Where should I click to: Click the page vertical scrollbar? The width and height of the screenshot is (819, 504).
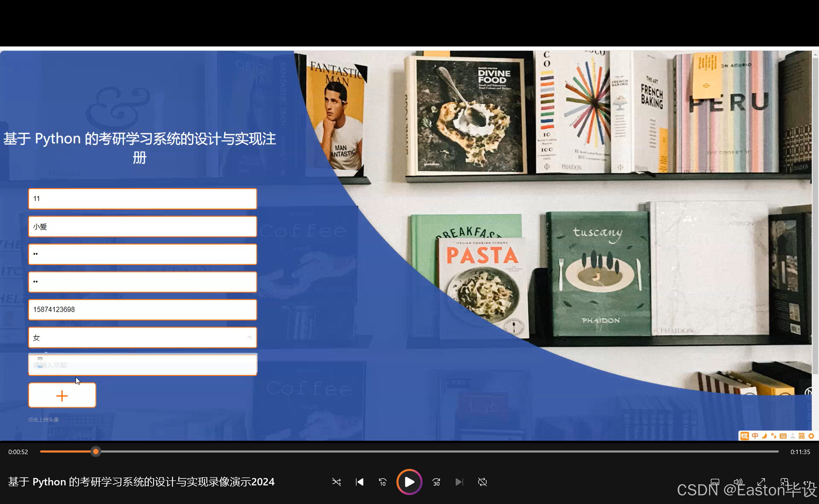click(x=815, y=217)
